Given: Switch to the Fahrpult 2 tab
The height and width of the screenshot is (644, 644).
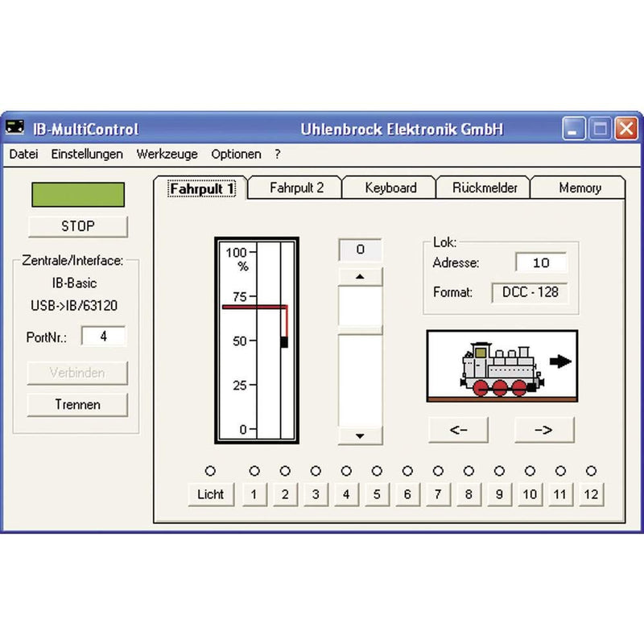Looking at the screenshot, I should tap(296, 188).
